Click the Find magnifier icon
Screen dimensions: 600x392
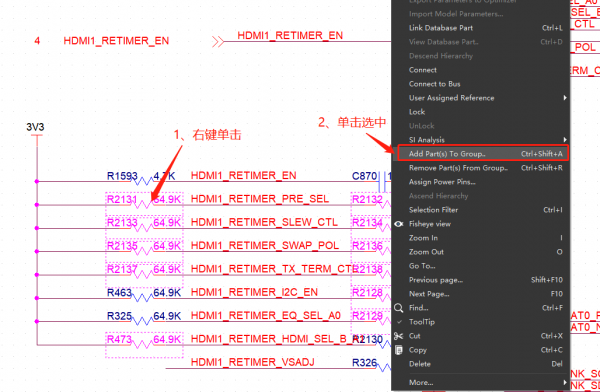(398, 308)
